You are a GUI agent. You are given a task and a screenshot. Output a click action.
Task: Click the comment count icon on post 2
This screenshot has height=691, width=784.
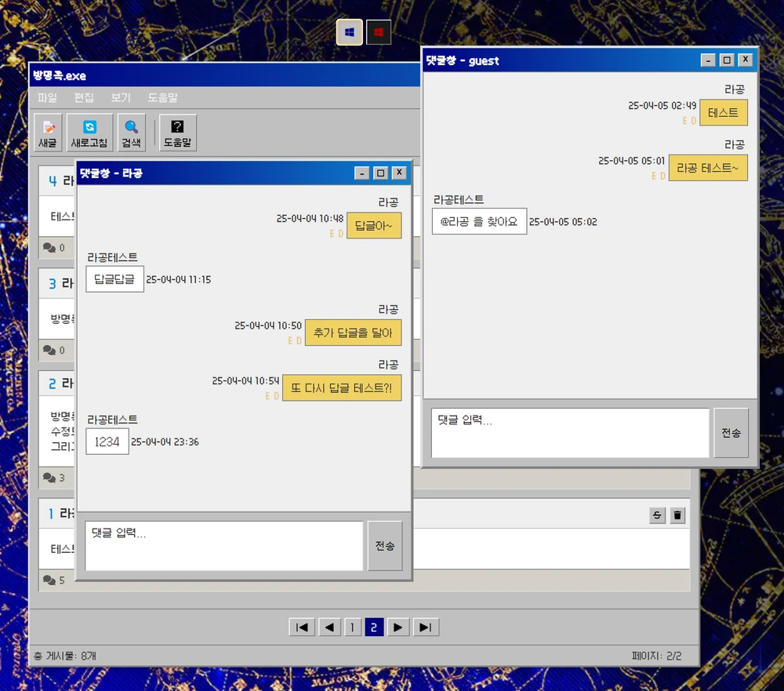click(49, 478)
